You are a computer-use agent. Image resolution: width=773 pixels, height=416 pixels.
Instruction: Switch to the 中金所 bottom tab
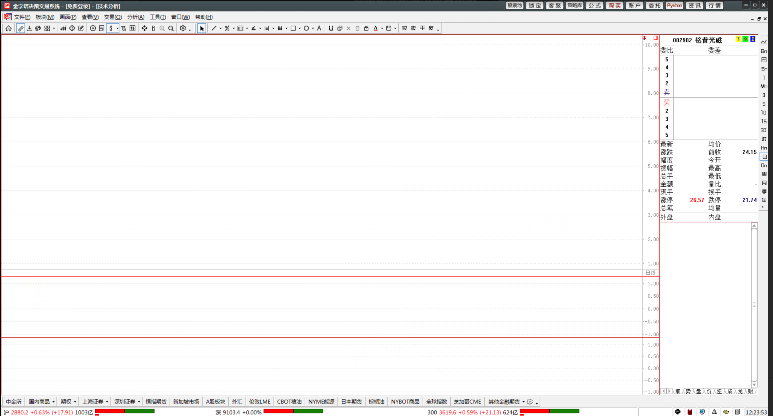coord(13,402)
